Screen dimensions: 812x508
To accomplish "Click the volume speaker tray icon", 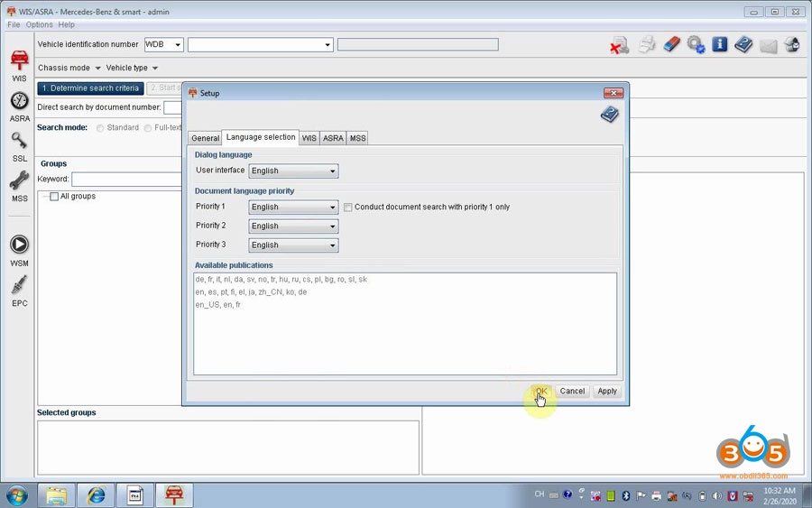I will point(717,495).
